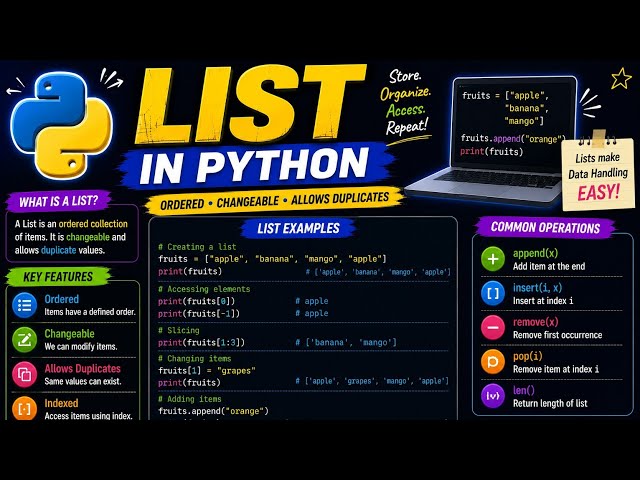
Task: Click the 'print(fruits[-1])' code line
Action: 199,313
